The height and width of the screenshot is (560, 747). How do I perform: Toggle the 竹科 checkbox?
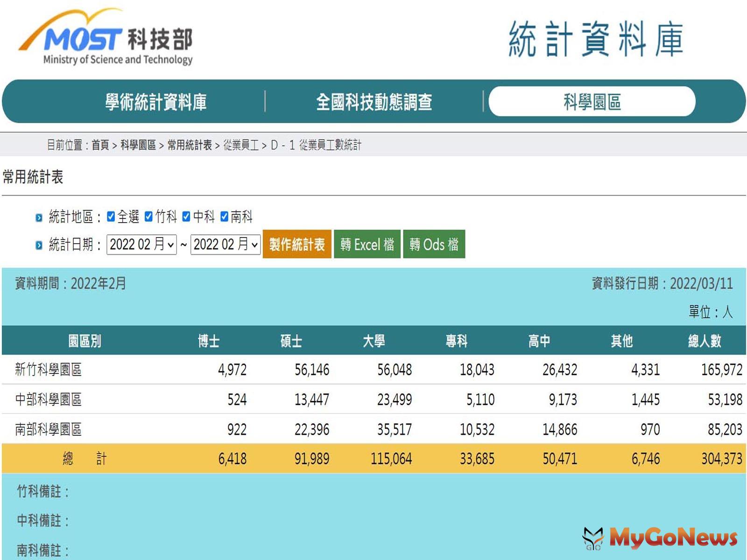point(148,217)
